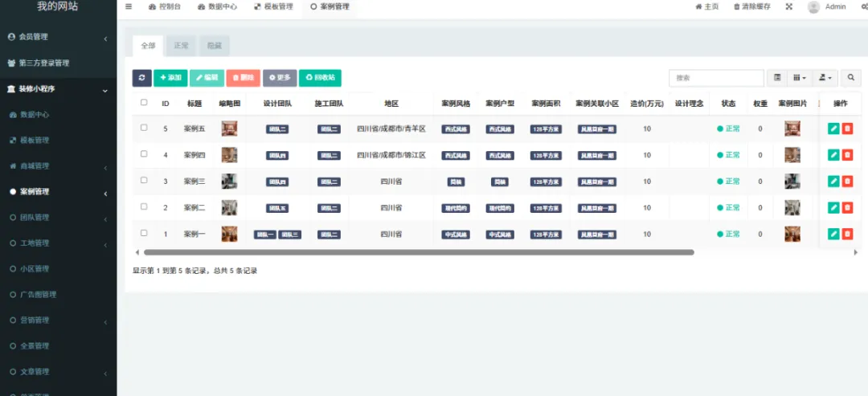Edit row 案例四 with green pencil icon
The height and width of the screenshot is (396, 868).
coord(833,155)
